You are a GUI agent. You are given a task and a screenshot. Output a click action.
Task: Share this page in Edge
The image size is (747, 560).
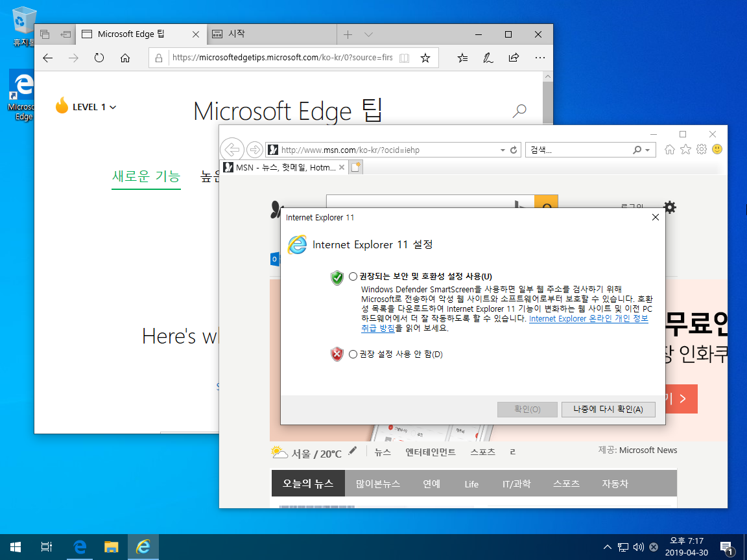[x=514, y=58]
